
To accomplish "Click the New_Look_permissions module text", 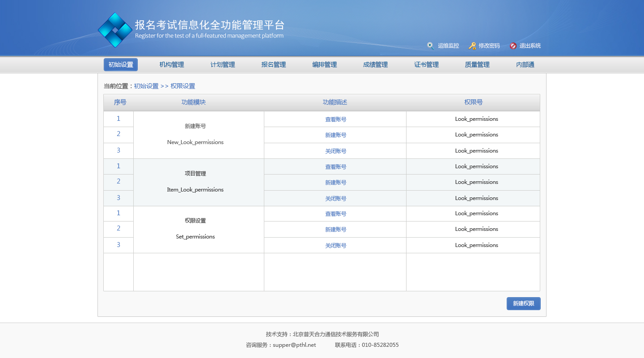I will 195,142.
